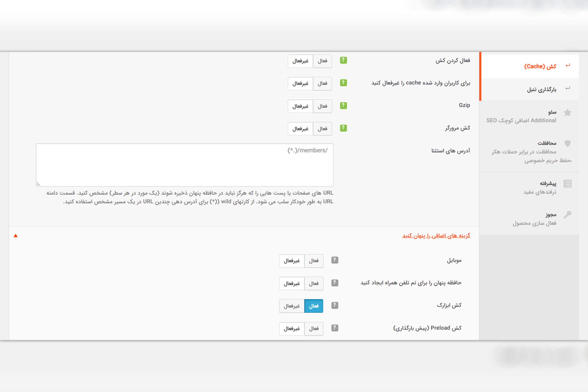The width and height of the screenshot is (588, 392).
Task: Select کش (Cache) sidebar item
Action: point(540,66)
